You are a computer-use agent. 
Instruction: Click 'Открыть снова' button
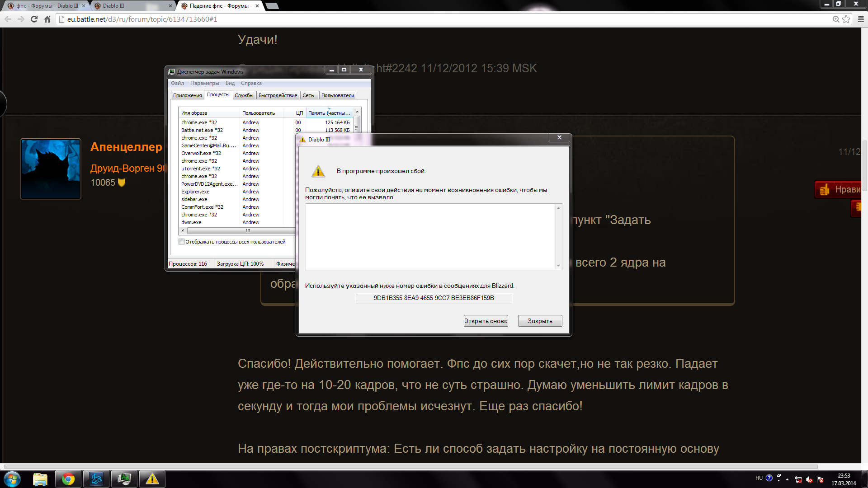(x=486, y=321)
